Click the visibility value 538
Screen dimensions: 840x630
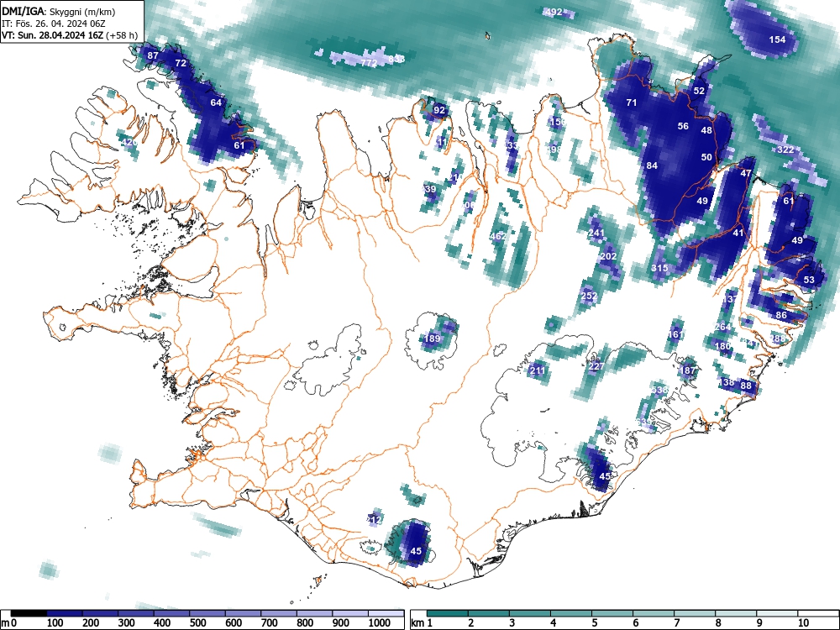pyautogui.click(x=659, y=390)
